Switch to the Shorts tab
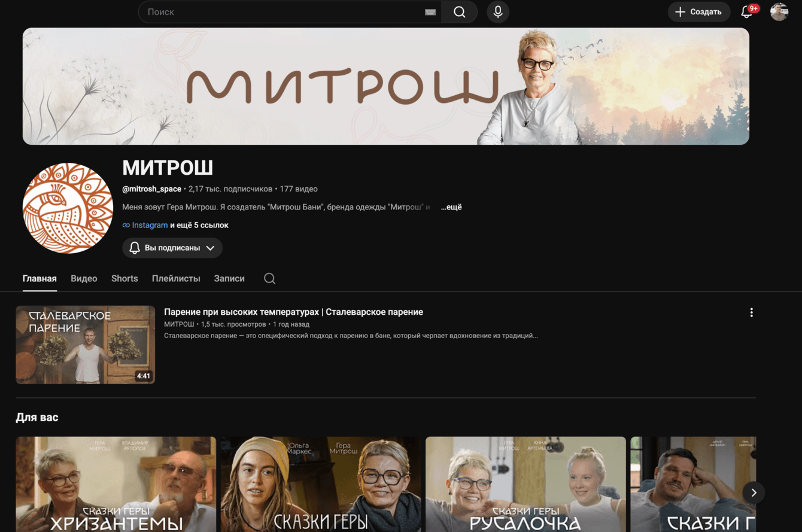 (x=124, y=278)
